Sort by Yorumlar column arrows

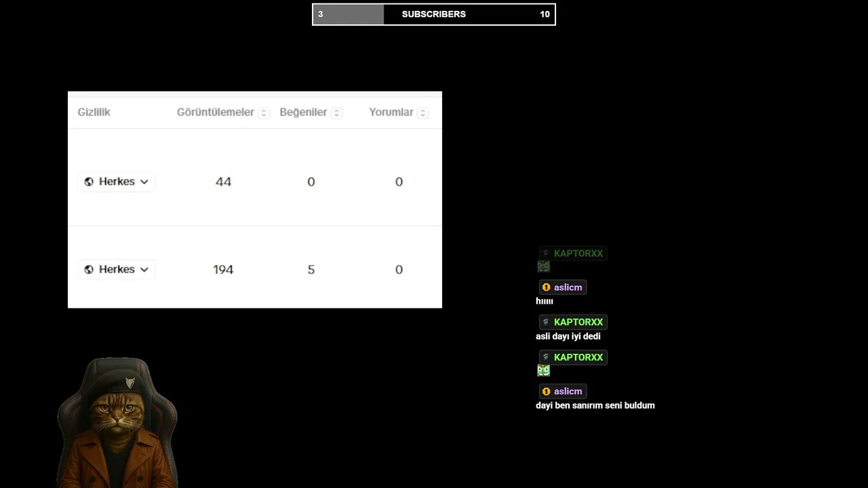point(422,113)
